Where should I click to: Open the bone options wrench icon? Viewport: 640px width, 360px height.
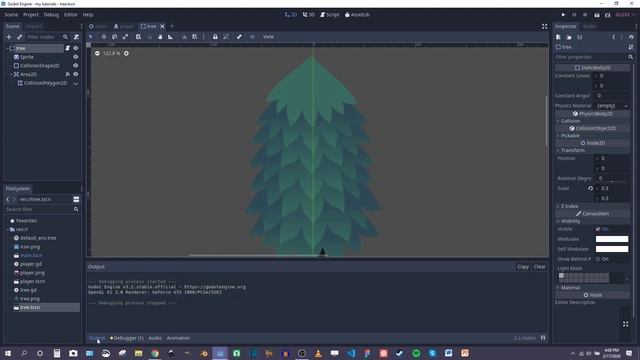pyautogui.click(x=239, y=37)
